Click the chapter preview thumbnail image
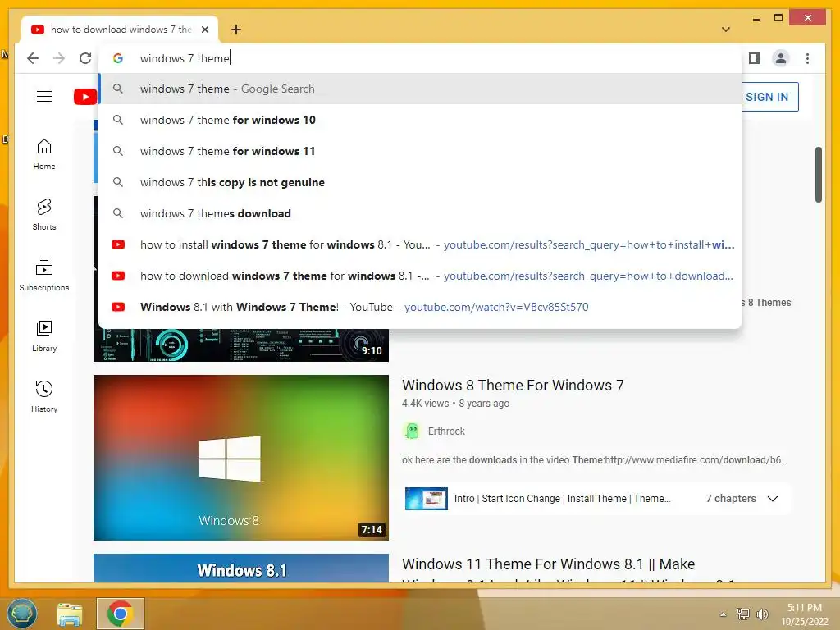This screenshot has width=840, height=630. [x=427, y=499]
